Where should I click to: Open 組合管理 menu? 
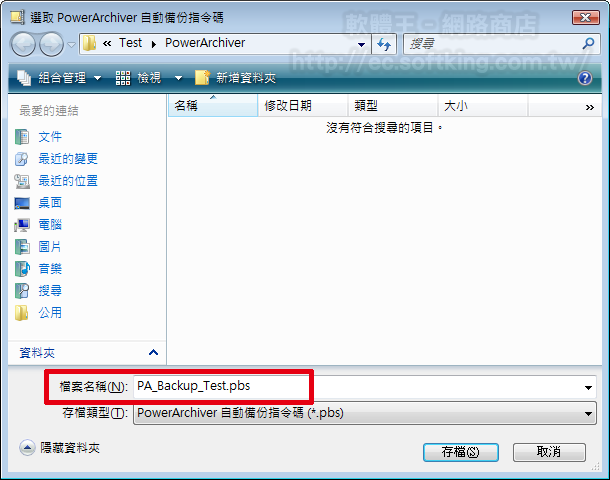pyautogui.click(x=59, y=78)
